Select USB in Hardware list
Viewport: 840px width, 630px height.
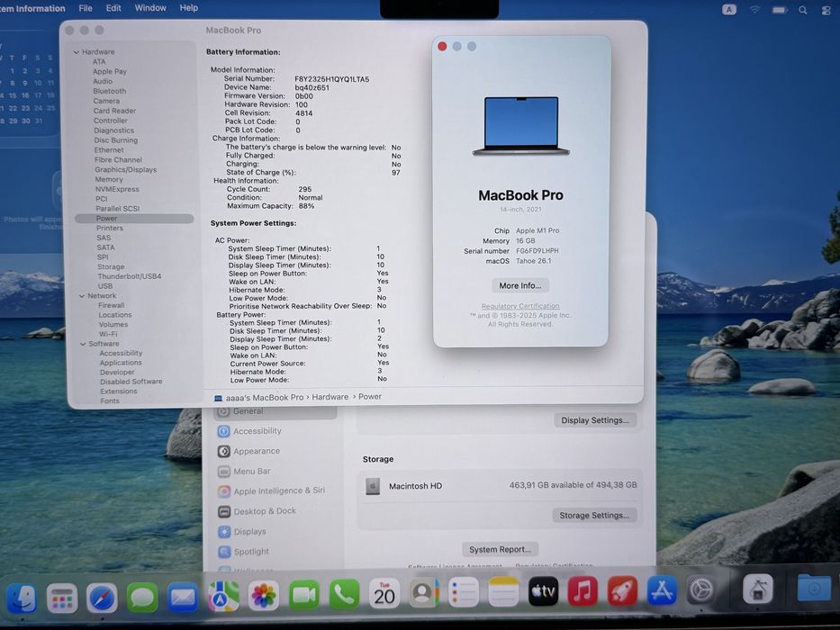(x=105, y=286)
